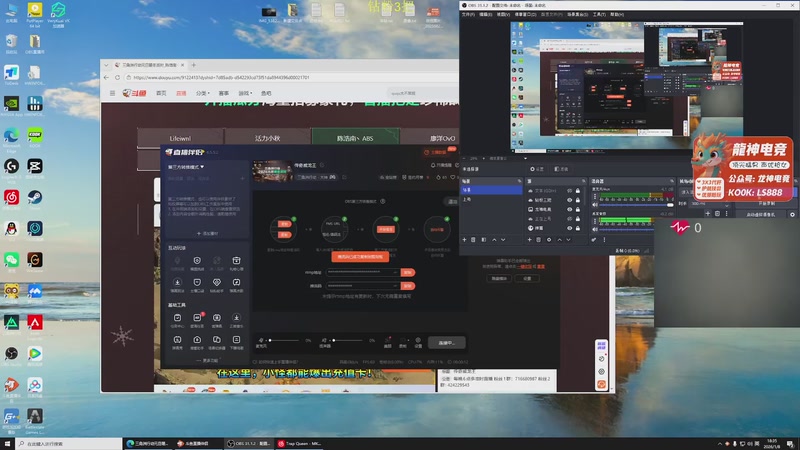Click 添加素材 in companion left panel

click(207, 233)
